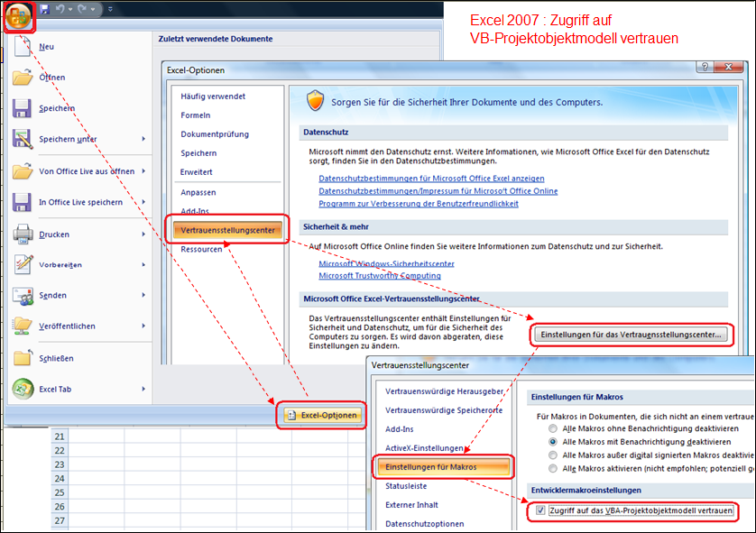Image resolution: width=756 pixels, height=533 pixels.
Task: Select Add-Ins in Vertrauensstellungscenter
Action: (400, 429)
